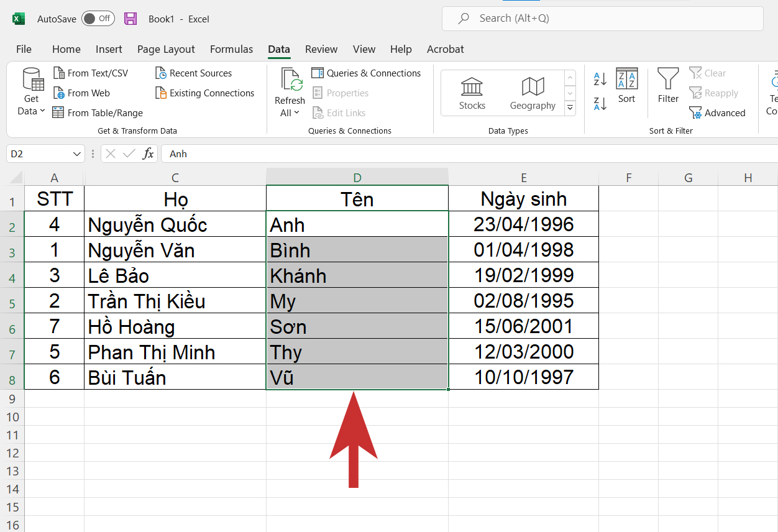This screenshot has width=778, height=532.
Task: Select column G header
Action: tap(688, 178)
